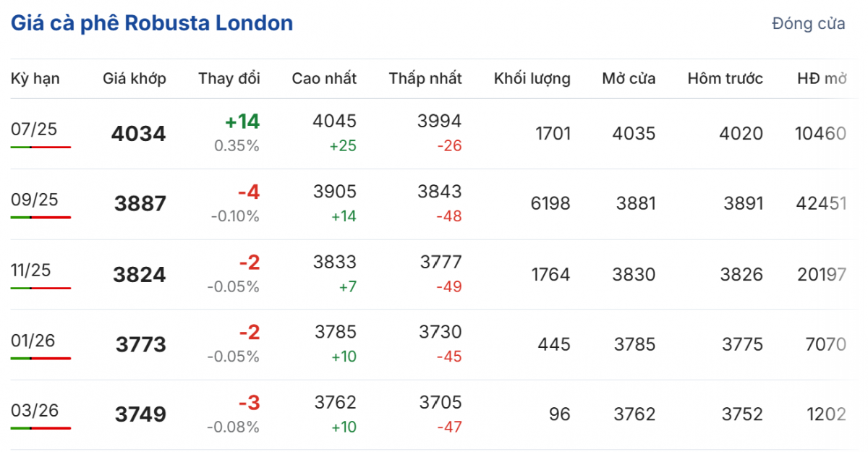
Task: Open the 07/25 contract term
Action: point(34,129)
